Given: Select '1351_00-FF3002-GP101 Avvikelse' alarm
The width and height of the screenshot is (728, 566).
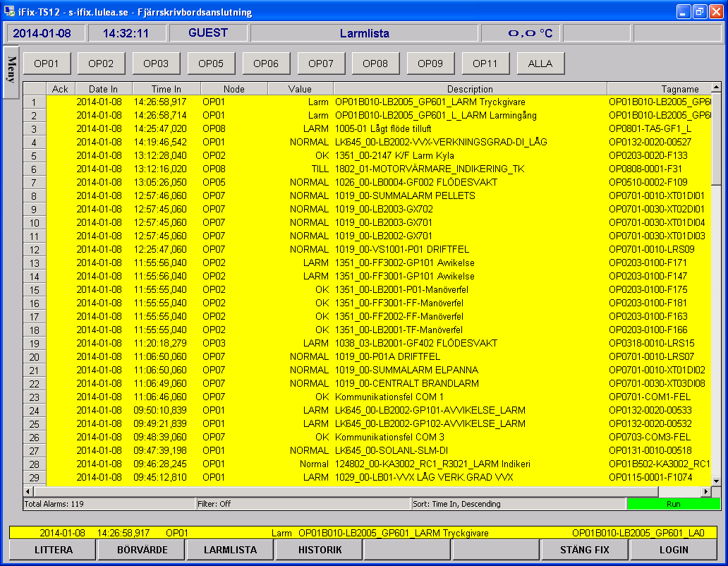Looking at the screenshot, I should tap(367, 263).
